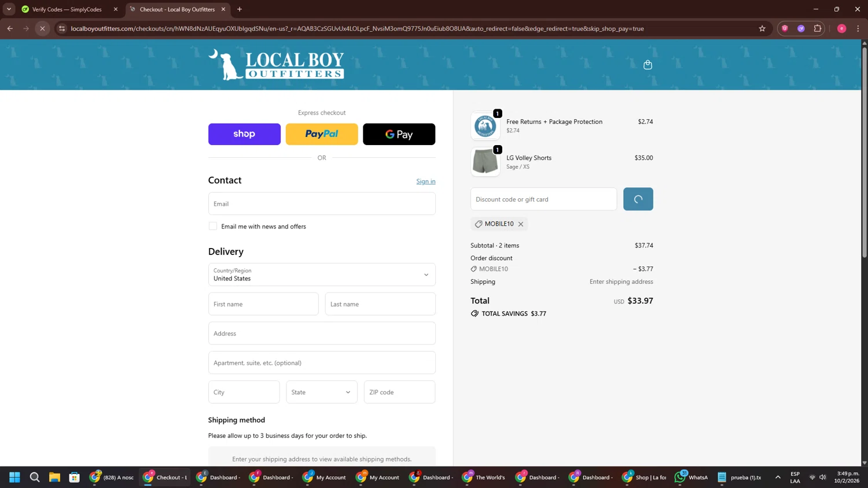Viewport: 868px width, 488px height.
Task: Open the tab search dropdown arrow
Action: tap(9, 9)
